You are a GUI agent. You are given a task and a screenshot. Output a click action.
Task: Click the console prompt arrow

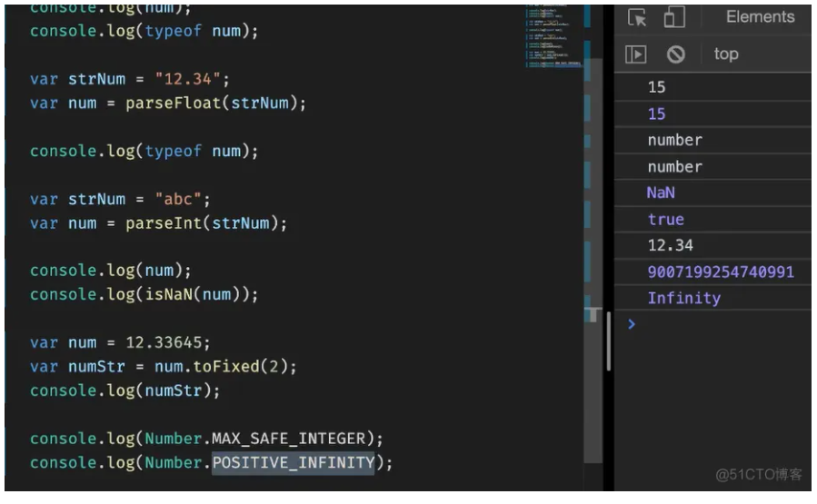[x=632, y=324]
